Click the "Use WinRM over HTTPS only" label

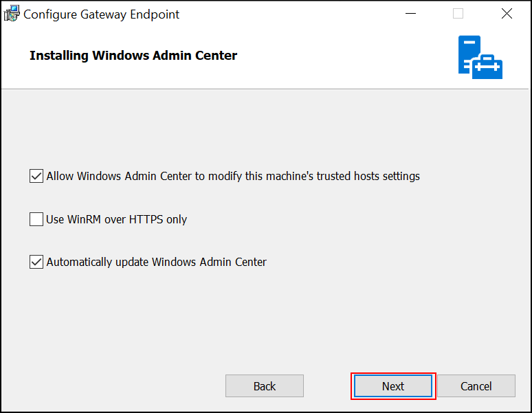pos(116,219)
